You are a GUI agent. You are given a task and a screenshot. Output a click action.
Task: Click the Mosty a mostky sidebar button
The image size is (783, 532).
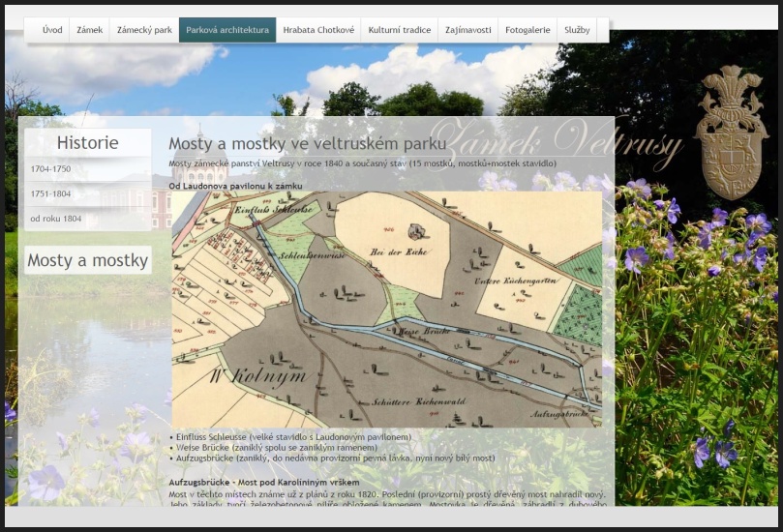pyautogui.click(x=87, y=260)
